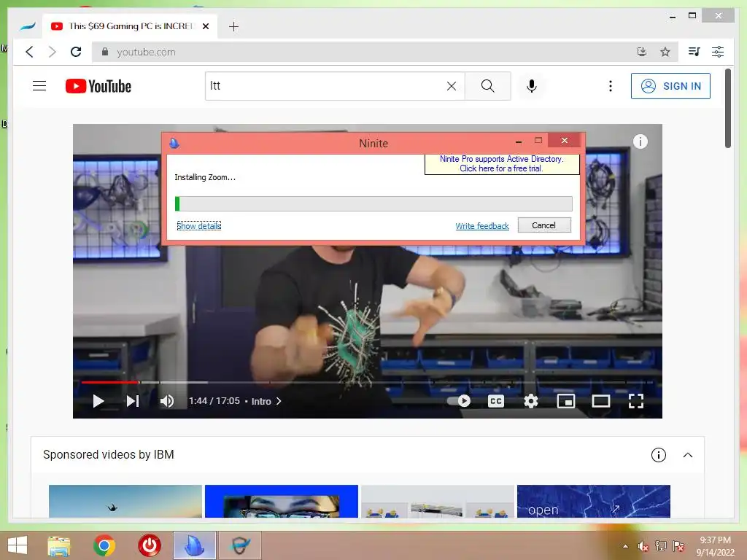Open File Explorer from taskbar
The width and height of the screenshot is (747, 560).
(x=58, y=545)
